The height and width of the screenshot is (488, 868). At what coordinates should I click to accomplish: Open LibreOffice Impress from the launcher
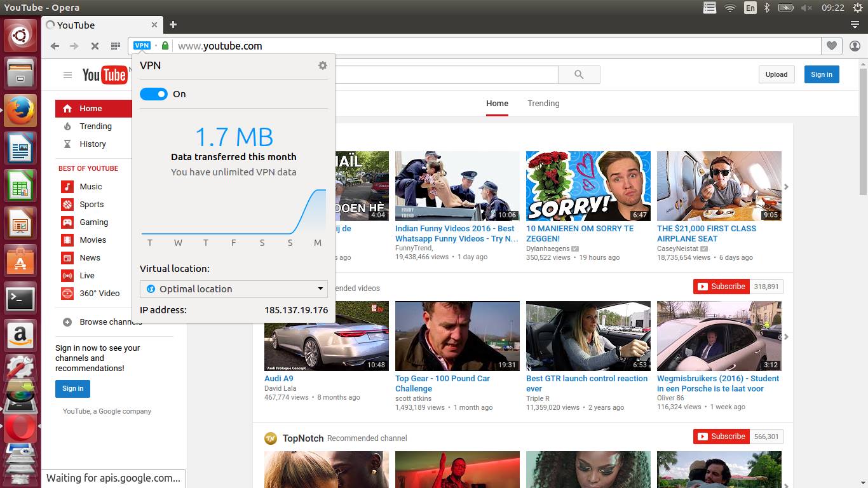tap(20, 224)
